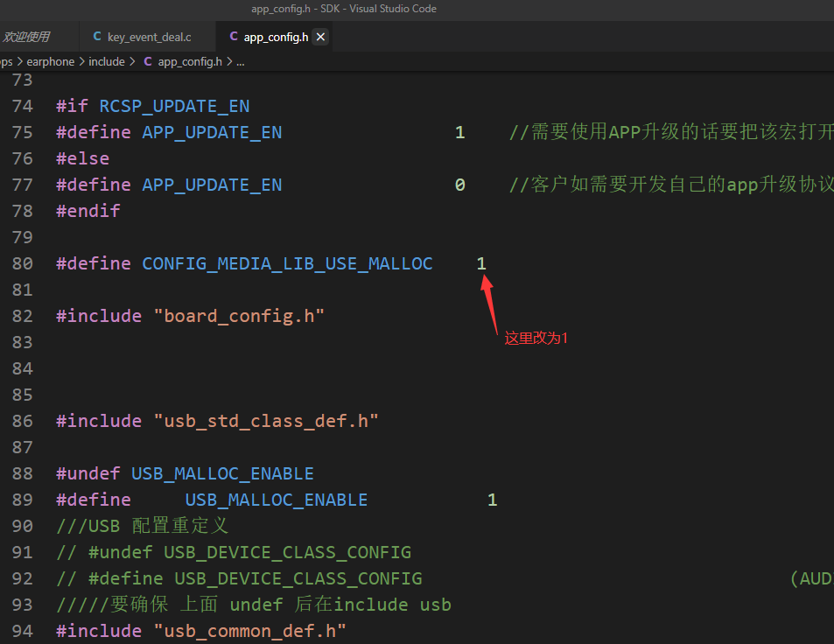Viewport: 834px width, 644px height.
Task: Click the CONFIG_MEDIA_LIB_USE_MALLOC macro name
Action: click(x=288, y=263)
